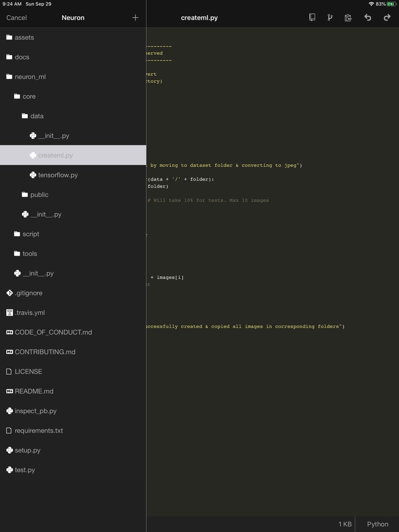Open the documentation book panel
The width and height of the screenshot is (399, 532).
pos(312,17)
